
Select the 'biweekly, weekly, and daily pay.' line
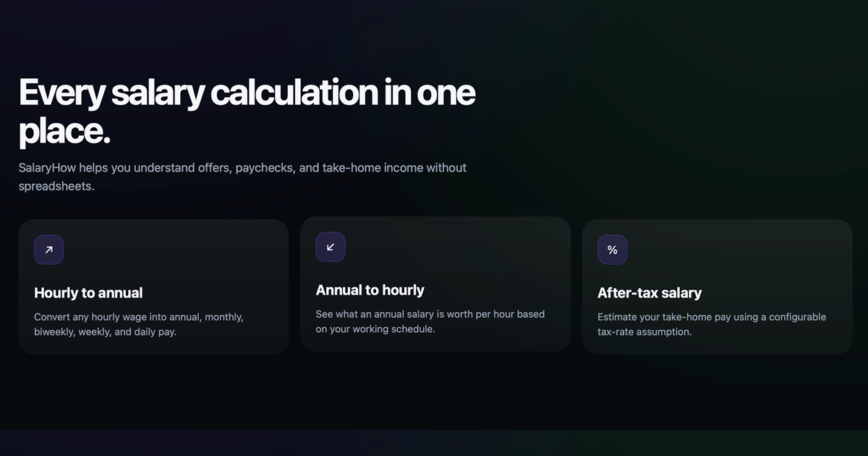point(106,332)
